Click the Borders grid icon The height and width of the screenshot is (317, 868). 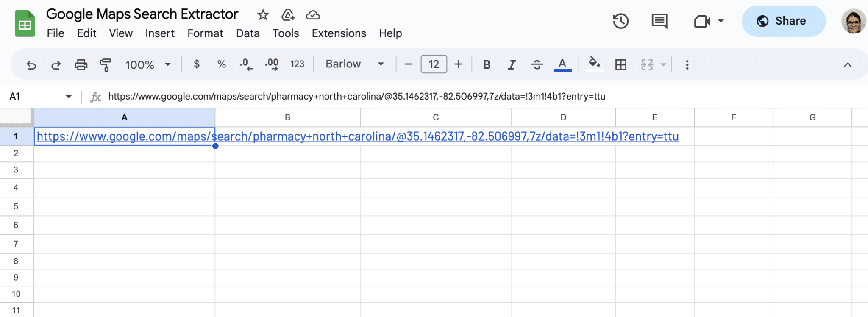(621, 65)
